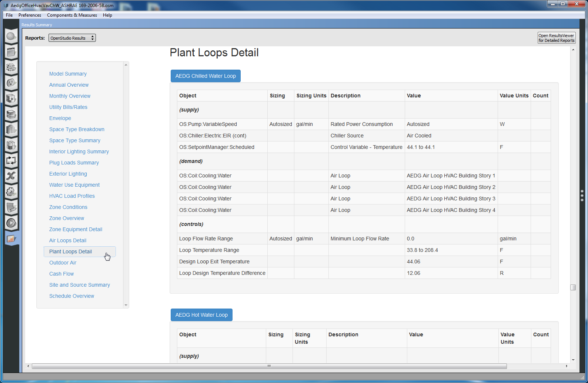
Task: Go to Zone Conditions link
Action: [68, 207]
